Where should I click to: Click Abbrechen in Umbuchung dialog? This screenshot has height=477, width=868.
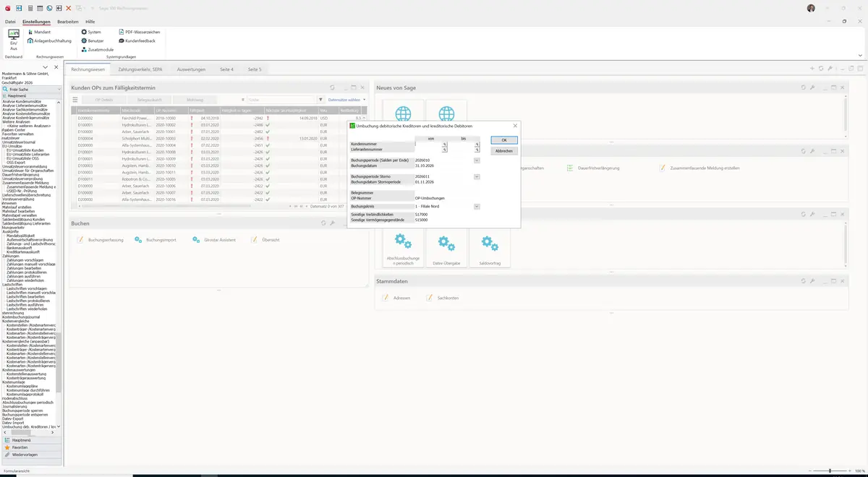504,151
